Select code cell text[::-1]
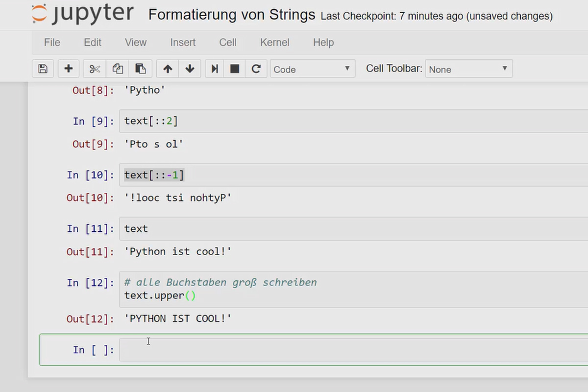This screenshot has height=392, width=588. [x=353, y=175]
